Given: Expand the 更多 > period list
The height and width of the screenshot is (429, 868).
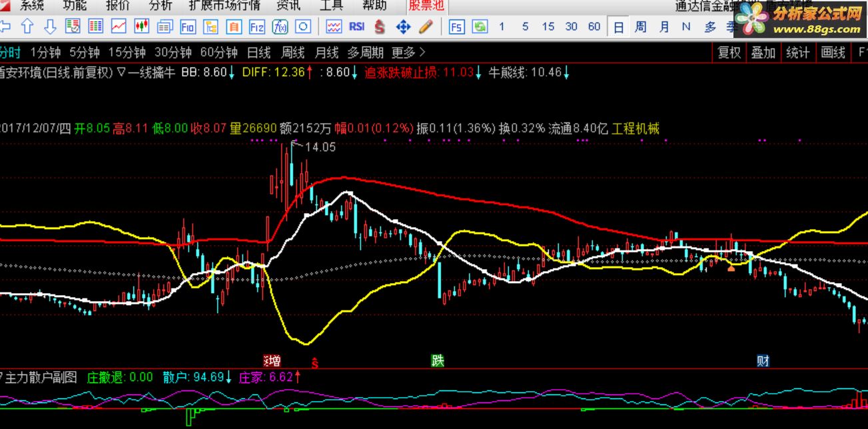Looking at the screenshot, I should [x=408, y=53].
